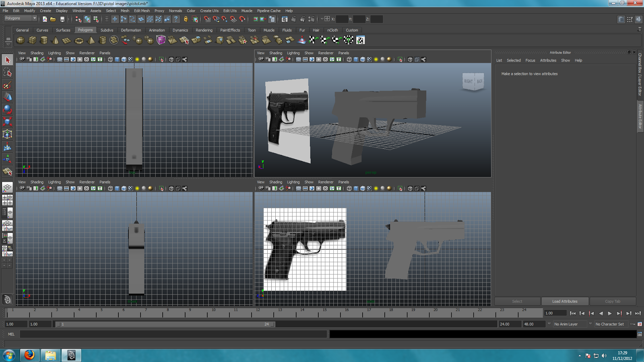Image resolution: width=644 pixels, height=362 pixels.
Task: Switch to the Rendering shelf tab
Action: pos(204,30)
